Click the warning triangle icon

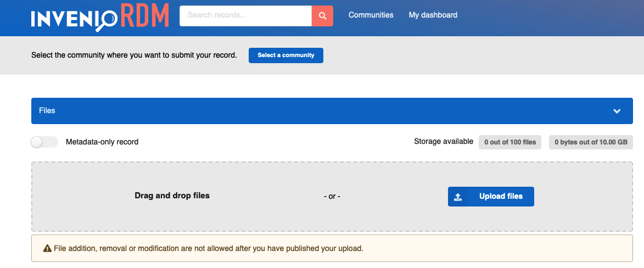point(47,249)
